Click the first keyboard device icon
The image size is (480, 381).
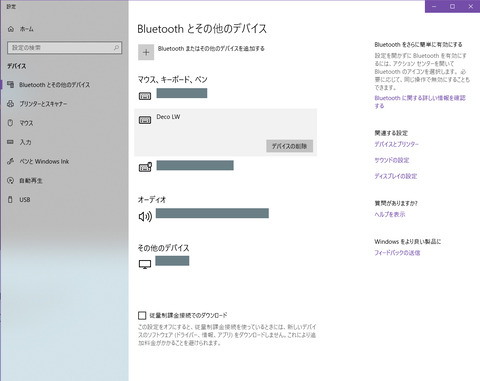tap(145, 96)
